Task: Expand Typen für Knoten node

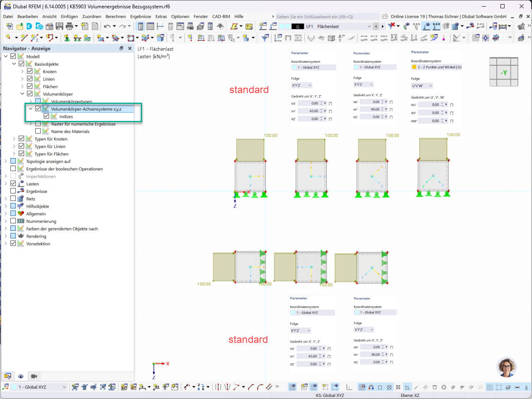Action: click(14, 138)
